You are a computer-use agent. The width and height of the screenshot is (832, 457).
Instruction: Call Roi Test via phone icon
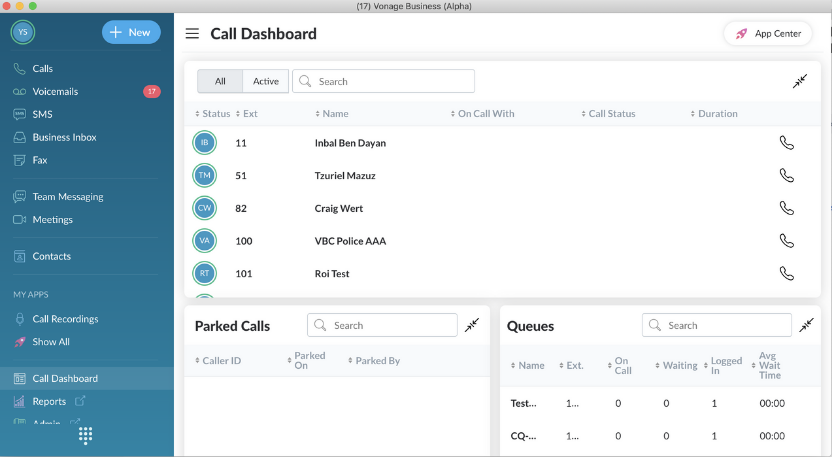(x=786, y=273)
